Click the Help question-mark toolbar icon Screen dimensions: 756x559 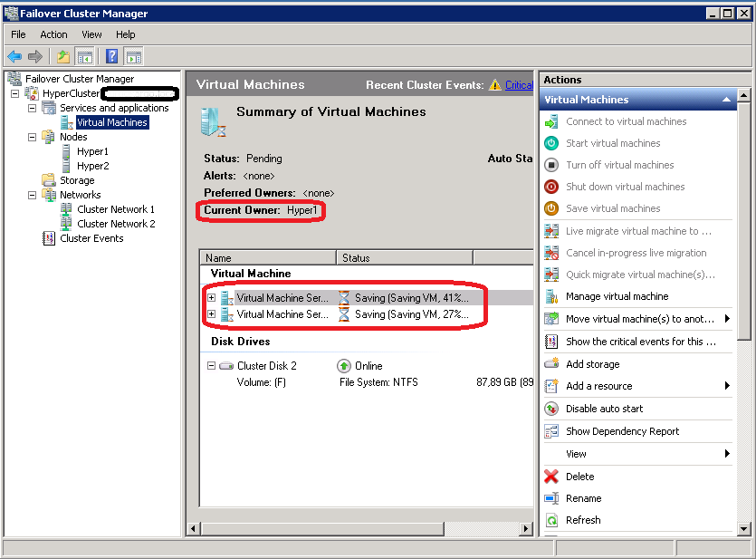point(112,56)
